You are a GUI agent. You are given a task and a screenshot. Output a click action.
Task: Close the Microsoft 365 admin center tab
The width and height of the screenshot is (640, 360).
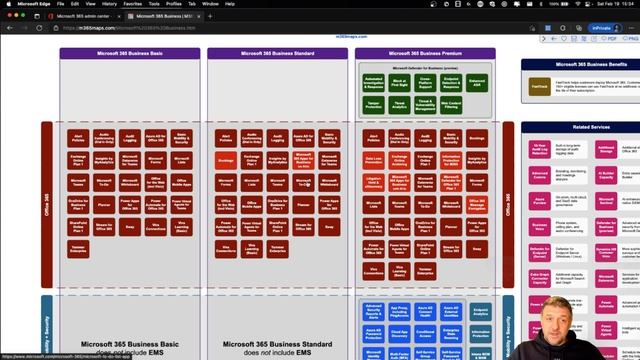[119, 16]
